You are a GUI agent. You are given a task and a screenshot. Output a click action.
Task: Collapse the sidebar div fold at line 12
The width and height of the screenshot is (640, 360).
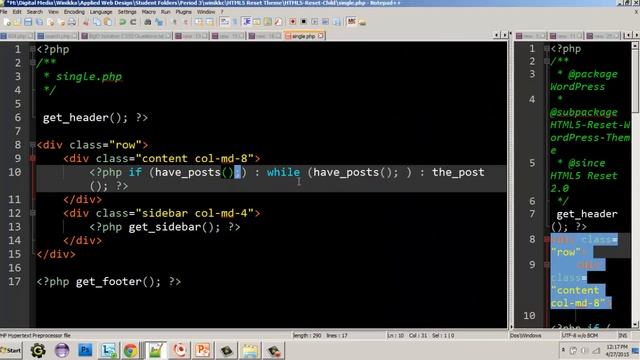pos(33,213)
